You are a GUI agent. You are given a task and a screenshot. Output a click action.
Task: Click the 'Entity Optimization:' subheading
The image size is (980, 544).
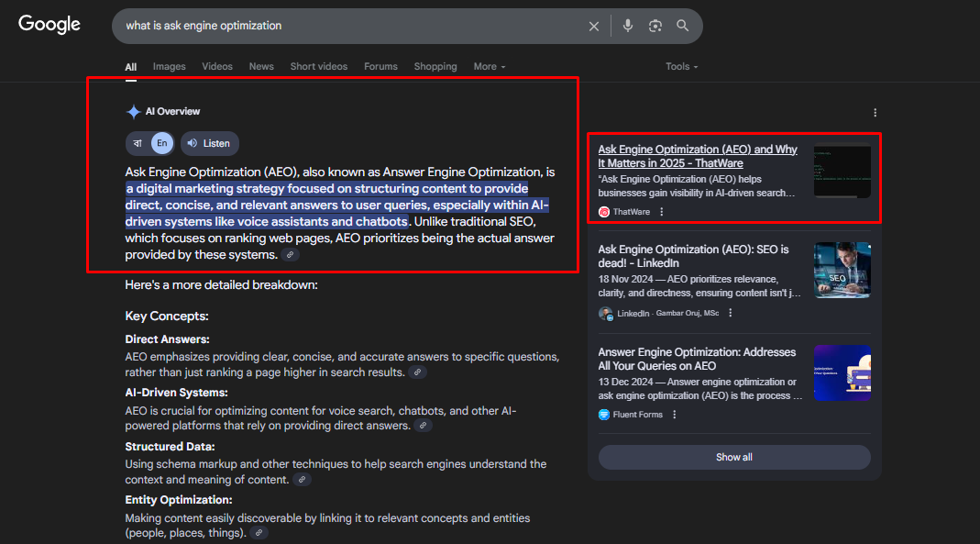[179, 500]
